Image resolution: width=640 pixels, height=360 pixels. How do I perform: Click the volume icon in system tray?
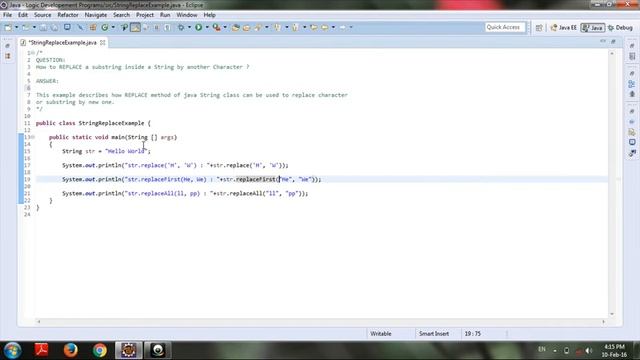[x=589, y=351]
